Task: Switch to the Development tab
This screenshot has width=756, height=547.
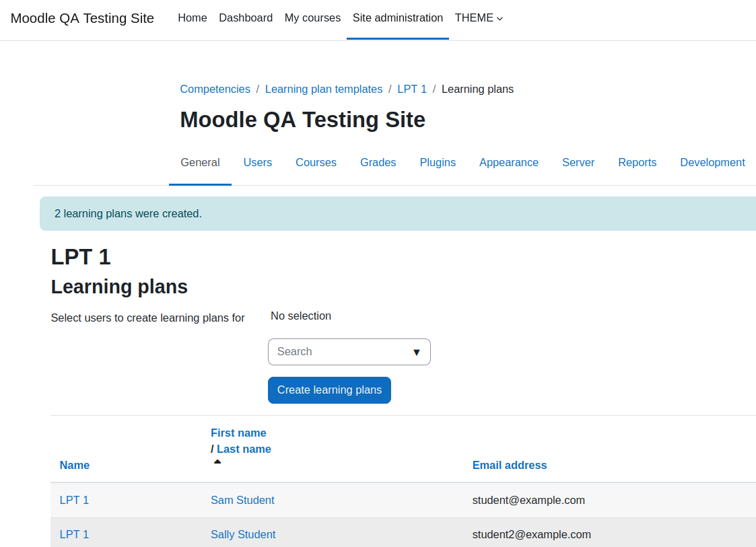Action: [712, 162]
